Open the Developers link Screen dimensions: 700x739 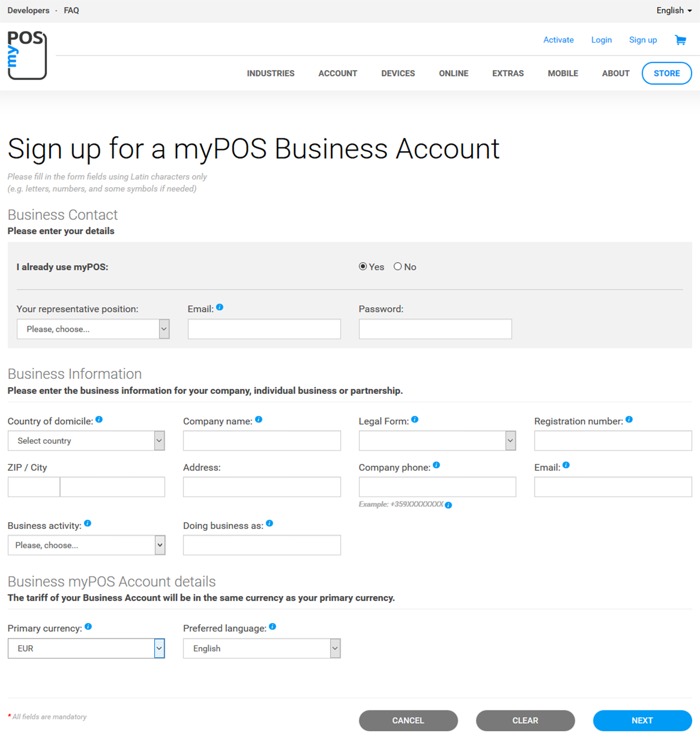point(29,11)
